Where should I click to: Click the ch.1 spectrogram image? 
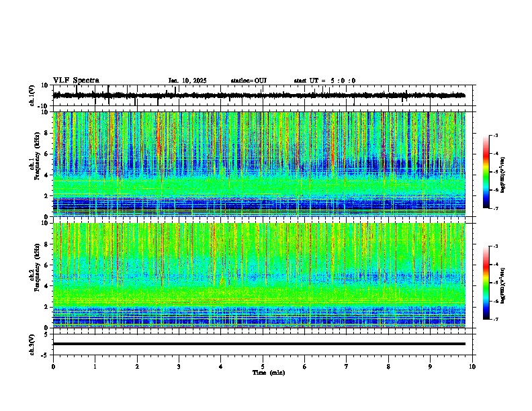pyautogui.click(x=259, y=164)
